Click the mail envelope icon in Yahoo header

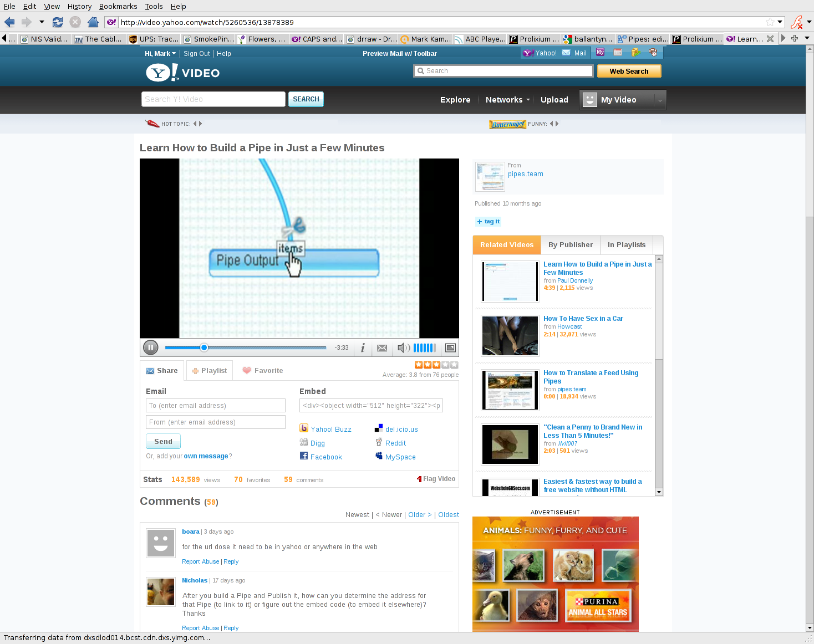coord(566,53)
